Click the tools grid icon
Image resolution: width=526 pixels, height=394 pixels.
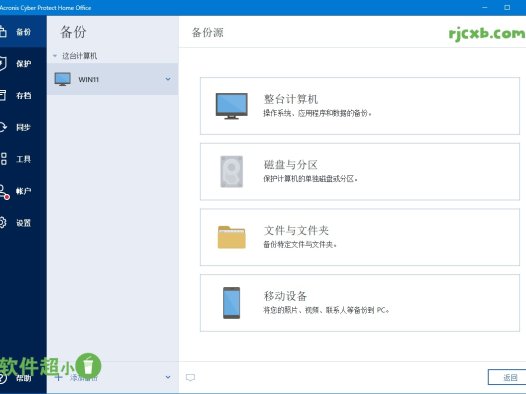pos(3,159)
